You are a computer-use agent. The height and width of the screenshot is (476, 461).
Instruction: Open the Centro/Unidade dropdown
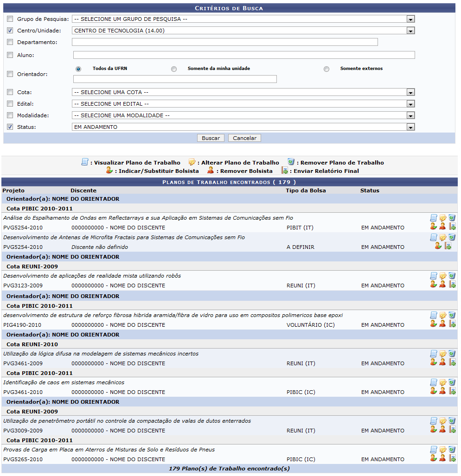(410, 31)
